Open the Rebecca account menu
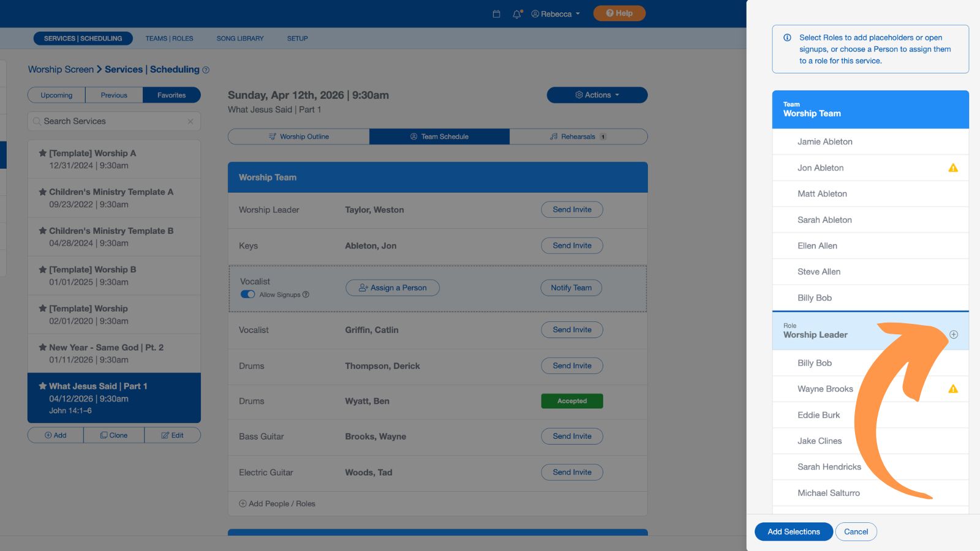The image size is (980, 551). pos(555,13)
